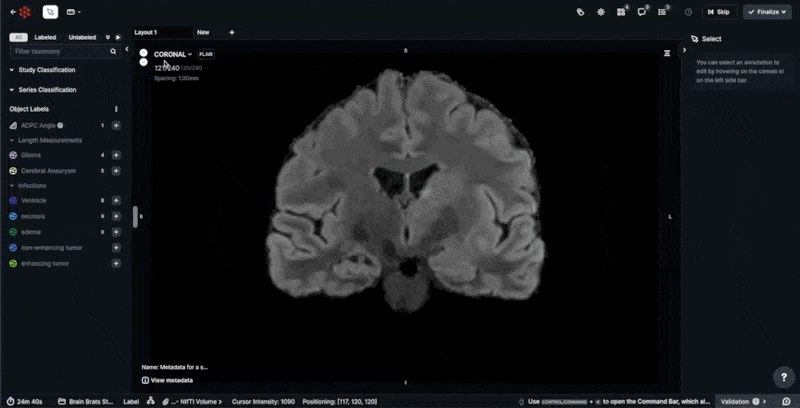Add an edema annotation
Viewport: 800px width, 408px height.
(x=116, y=232)
